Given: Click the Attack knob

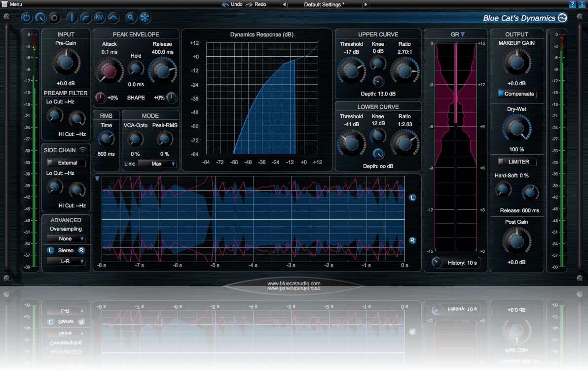Looking at the screenshot, I should point(109,71).
